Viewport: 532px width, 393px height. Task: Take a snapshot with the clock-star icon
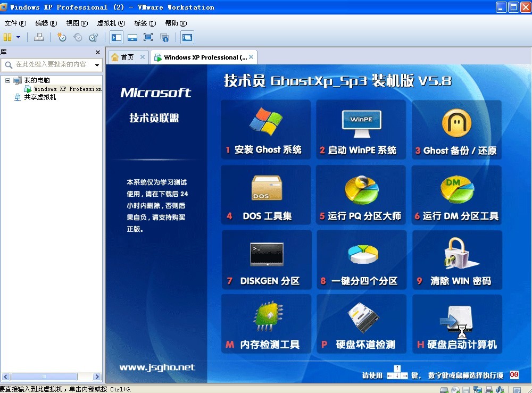[x=61, y=37]
